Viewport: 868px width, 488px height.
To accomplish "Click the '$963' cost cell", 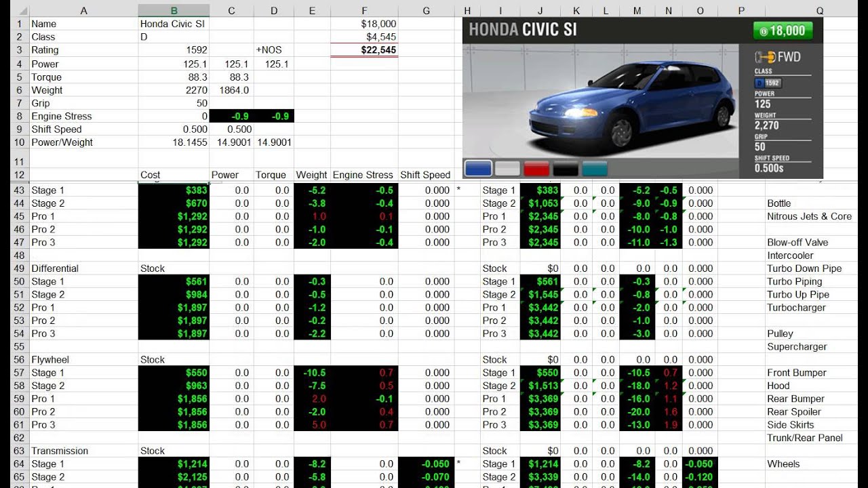I will pyautogui.click(x=174, y=386).
